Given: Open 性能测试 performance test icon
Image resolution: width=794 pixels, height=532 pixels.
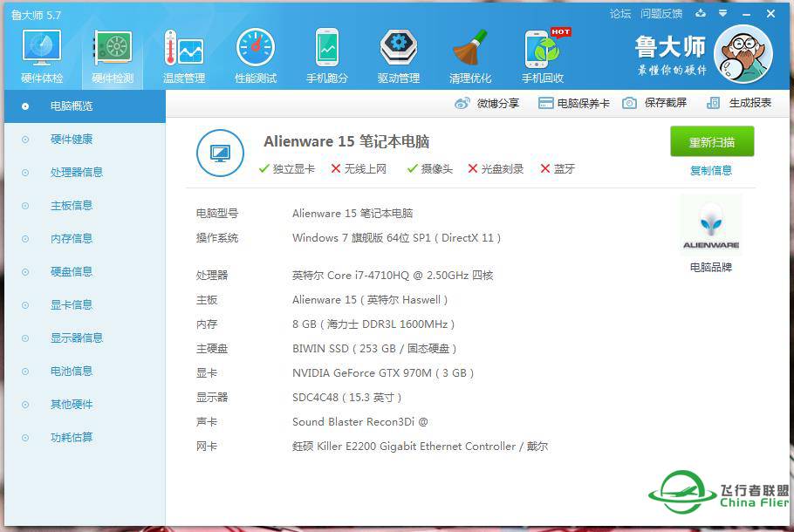Looking at the screenshot, I should (x=255, y=51).
